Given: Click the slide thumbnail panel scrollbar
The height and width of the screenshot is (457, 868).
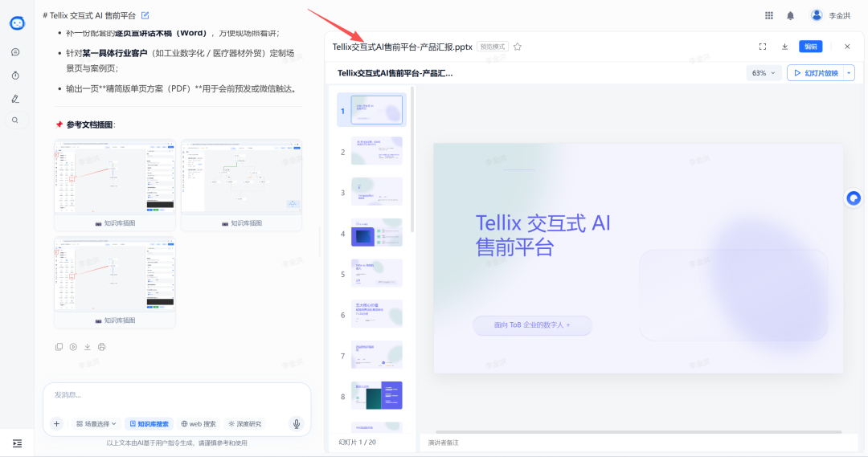Looking at the screenshot, I should (412, 159).
